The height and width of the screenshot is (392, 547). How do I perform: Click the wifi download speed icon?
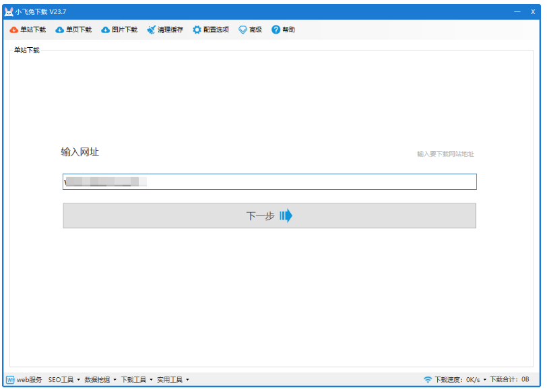click(427, 380)
